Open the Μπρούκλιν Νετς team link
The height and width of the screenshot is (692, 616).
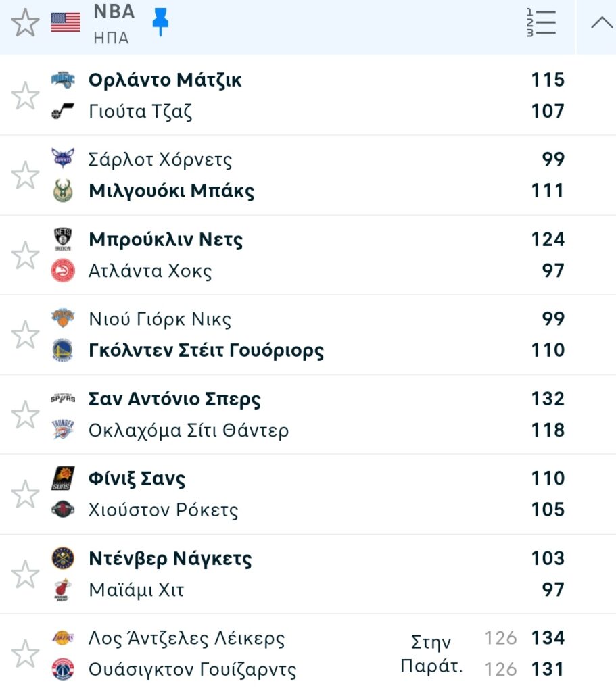[x=166, y=240]
